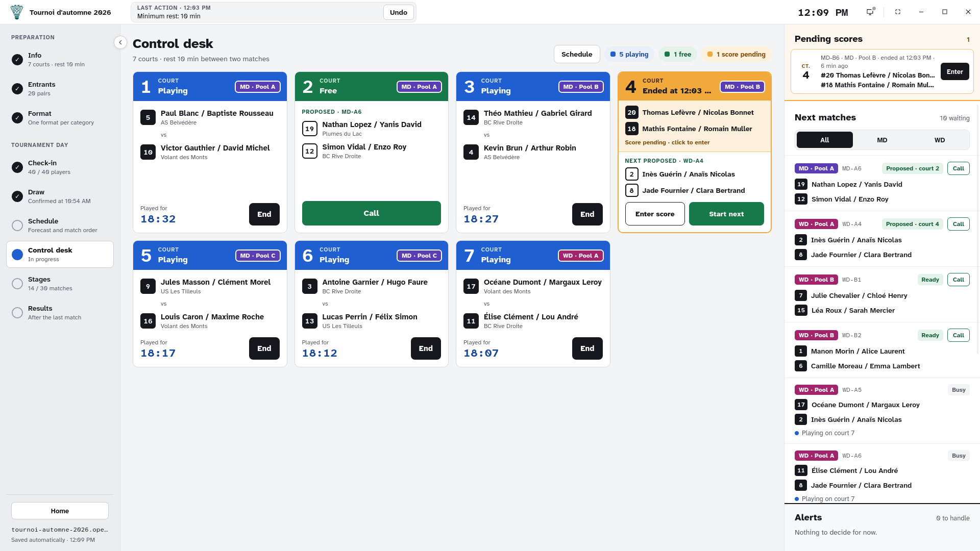Viewport: 980px width, 551px height.
Task: Call the proposed match on court 2
Action: tap(372, 213)
